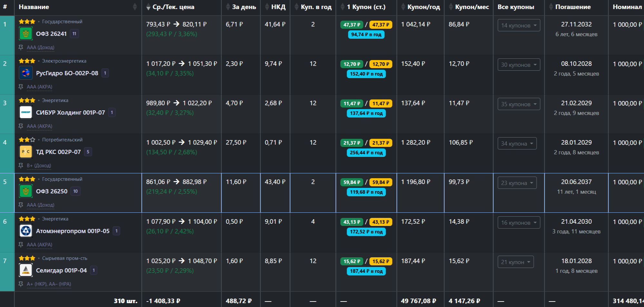644x307 pixels.
Task: Open the СИБУР Холдинг 001Р-07 bond
Action: (x=70, y=112)
